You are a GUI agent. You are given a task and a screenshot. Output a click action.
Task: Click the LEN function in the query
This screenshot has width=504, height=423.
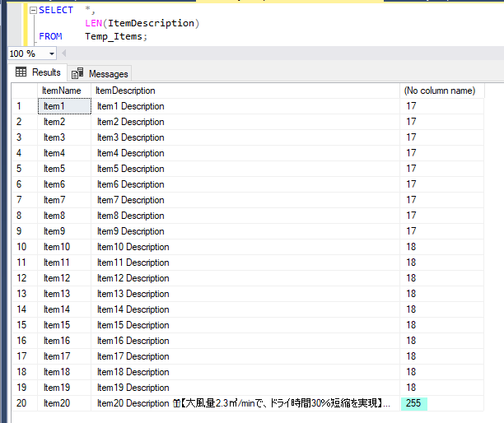(x=93, y=23)
